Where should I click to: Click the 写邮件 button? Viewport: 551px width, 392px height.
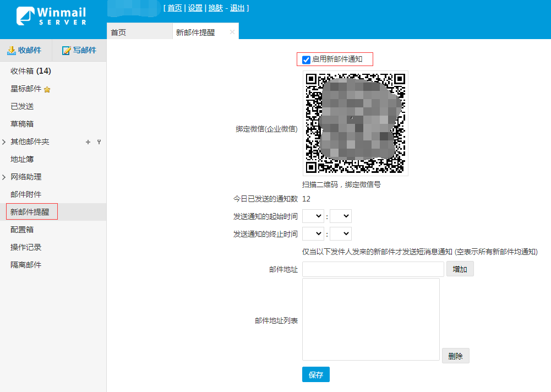click(x=79, y=50)
